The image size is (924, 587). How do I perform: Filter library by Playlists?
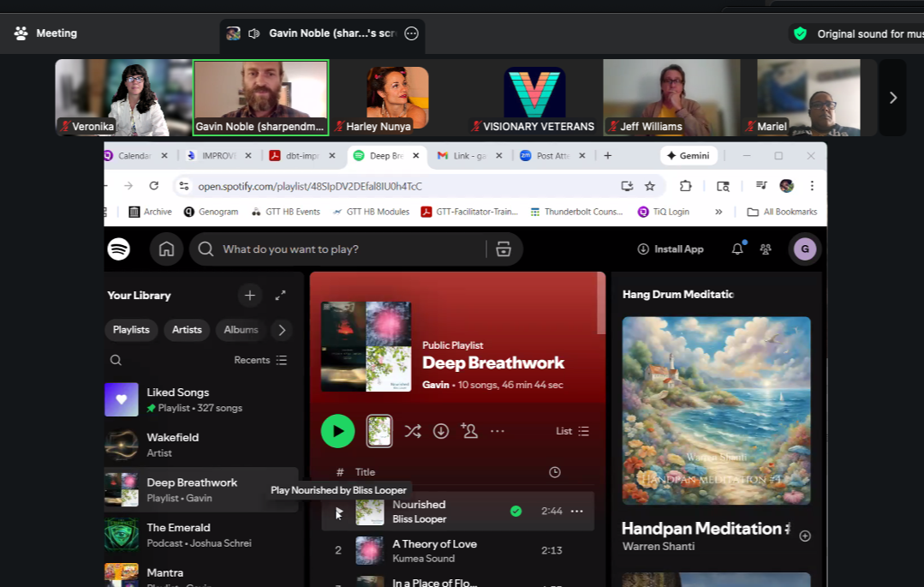coord(131,330)
